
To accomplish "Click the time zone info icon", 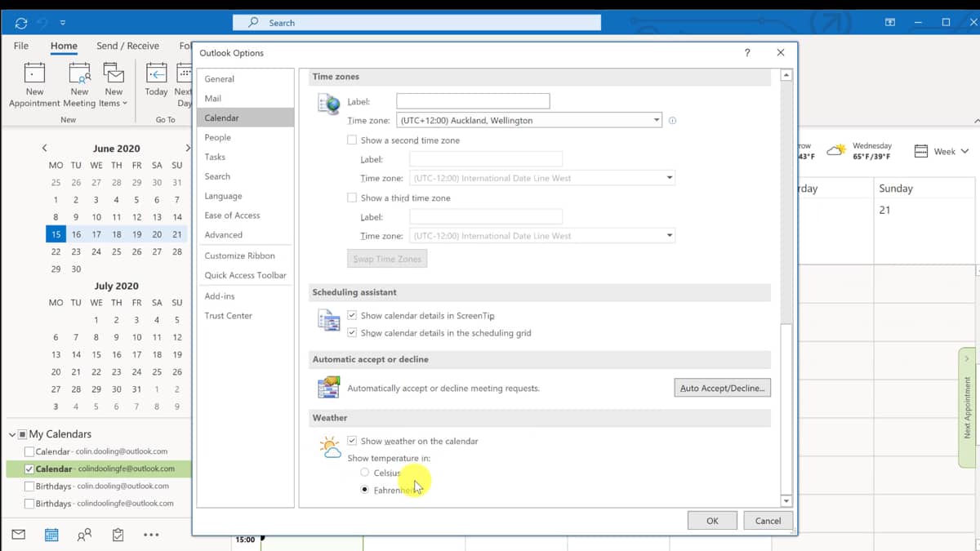I will coord(672,120).
